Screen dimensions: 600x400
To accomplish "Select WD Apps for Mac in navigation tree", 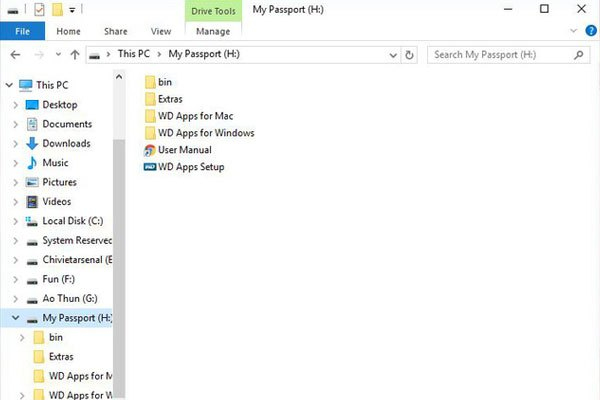I will (80, 376).
